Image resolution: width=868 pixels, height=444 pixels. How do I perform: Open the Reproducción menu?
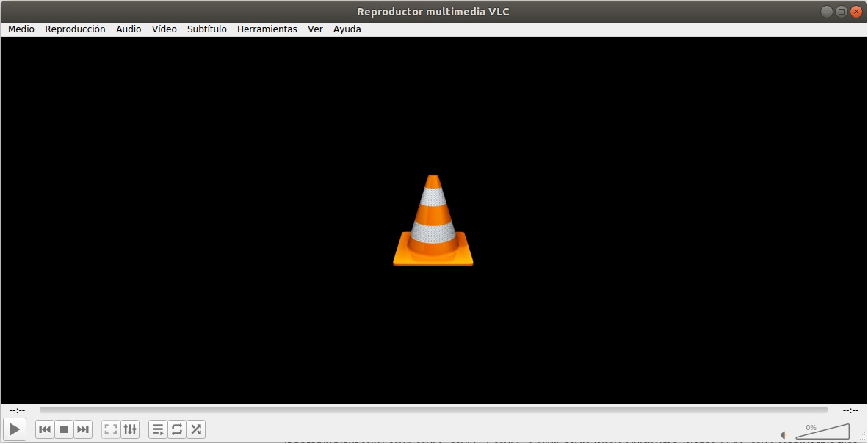pos(75,29)
